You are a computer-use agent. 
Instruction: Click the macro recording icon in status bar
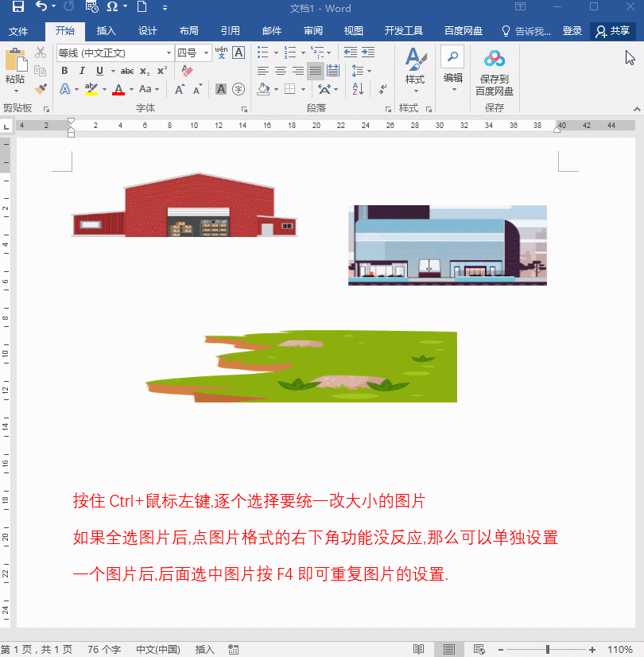pyautogui.click(x=233, y=650)
